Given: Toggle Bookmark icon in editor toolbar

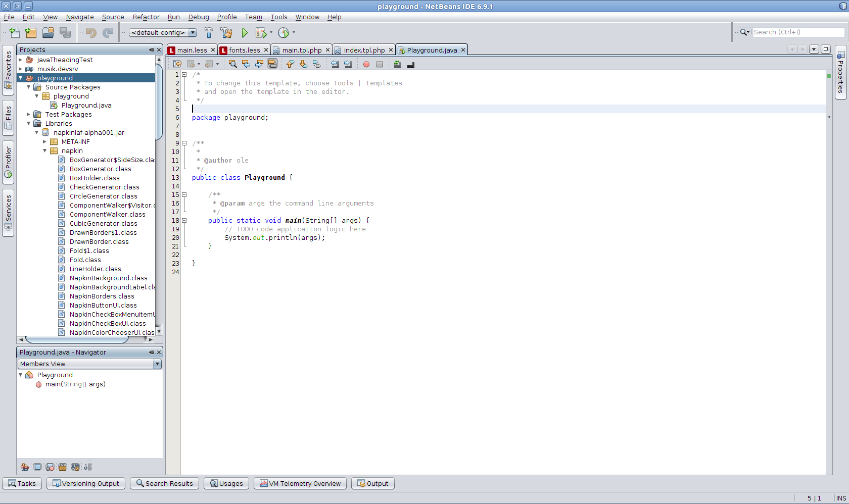Looking at the screenshot, I should [x=316, y=64].
